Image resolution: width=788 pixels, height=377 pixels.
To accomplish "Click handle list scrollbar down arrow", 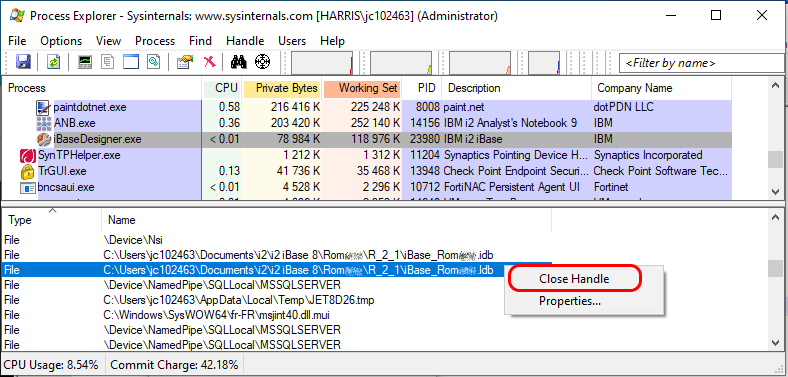I will (776, 342).
